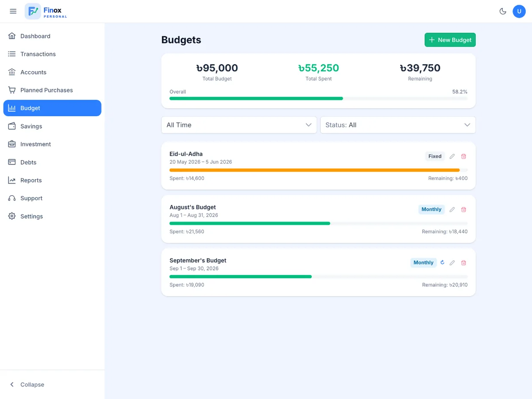Click Spent: ৳21,560 text
Image resolution: width=532 pixels, height=399 pixels.
click(187, 231)
